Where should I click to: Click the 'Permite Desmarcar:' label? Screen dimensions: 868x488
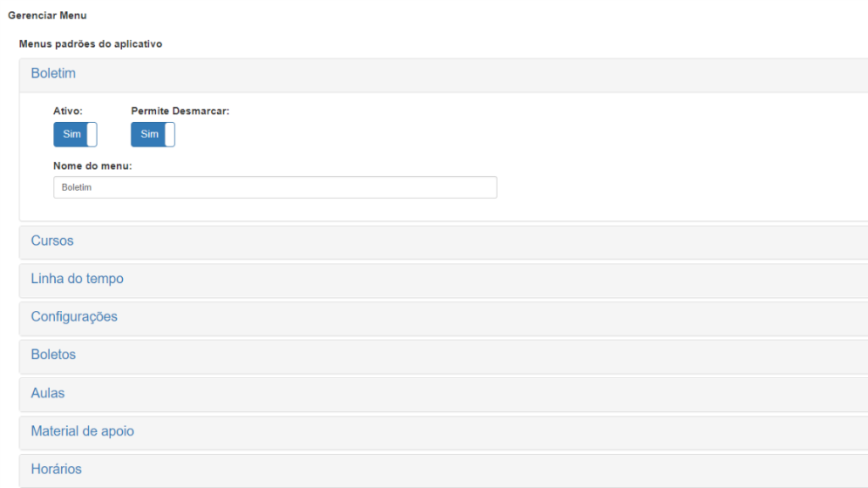(x=180, y=111)
